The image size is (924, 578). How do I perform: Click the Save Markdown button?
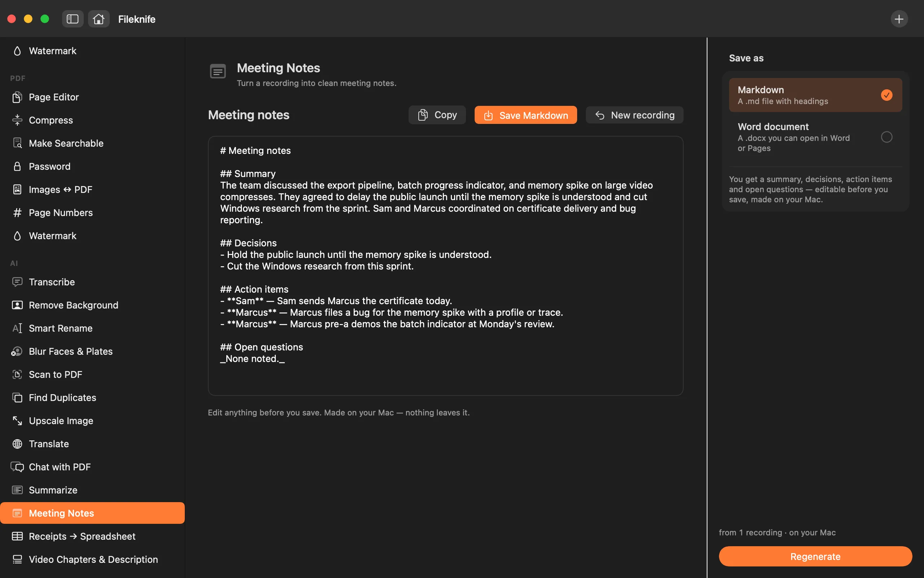coord(526,115)
